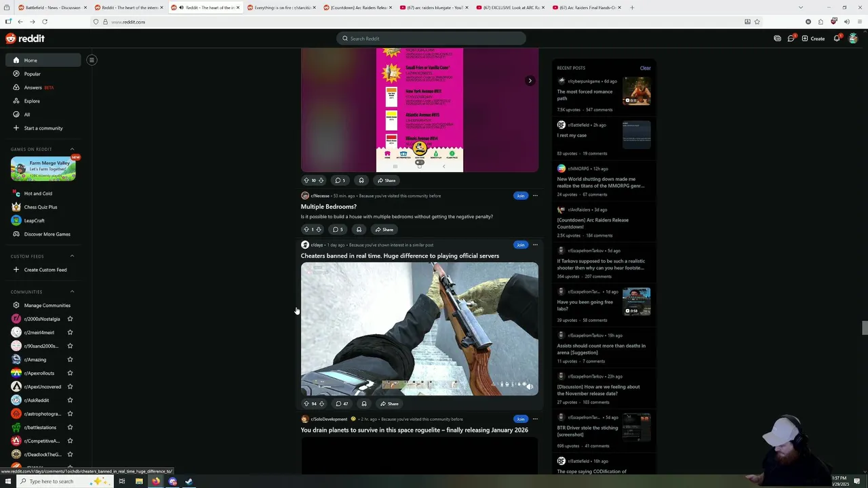This screenshot has width=868, height=488.
Task: Open Reddit advertise icon in header
Action: point(777,39)
